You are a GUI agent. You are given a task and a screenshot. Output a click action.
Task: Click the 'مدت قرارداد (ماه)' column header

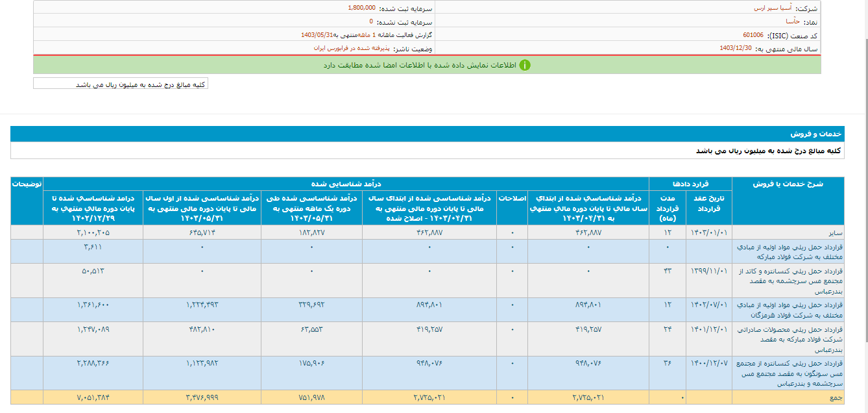click(667, 203)
